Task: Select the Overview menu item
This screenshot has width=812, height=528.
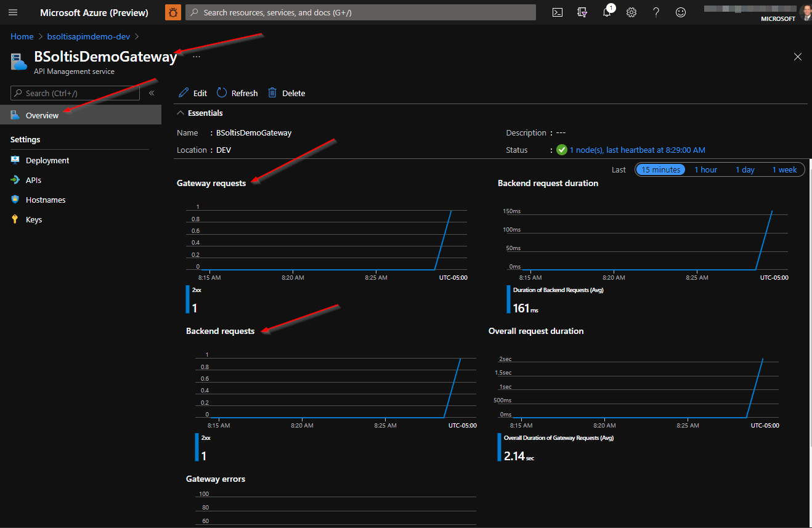Action: pos(42,115)
